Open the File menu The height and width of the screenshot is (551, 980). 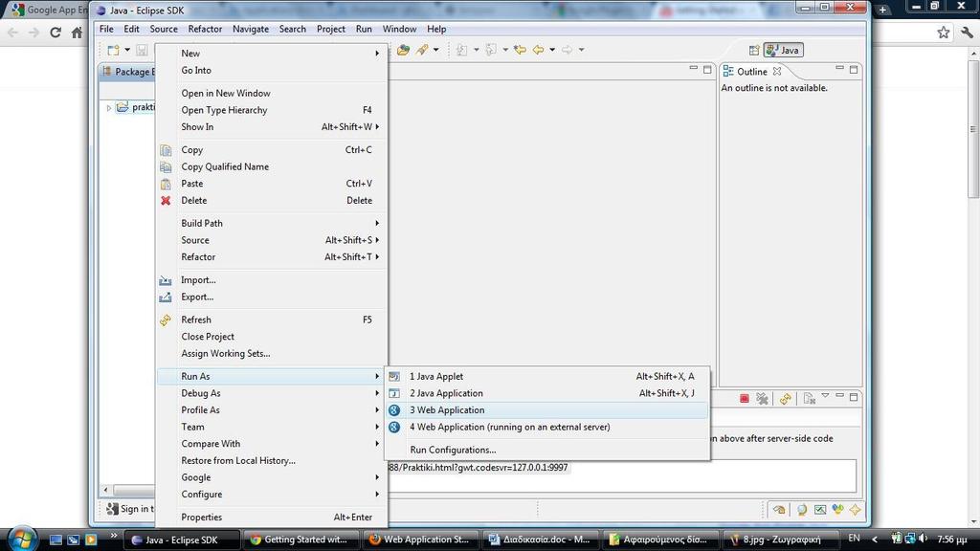click(106, 29)
